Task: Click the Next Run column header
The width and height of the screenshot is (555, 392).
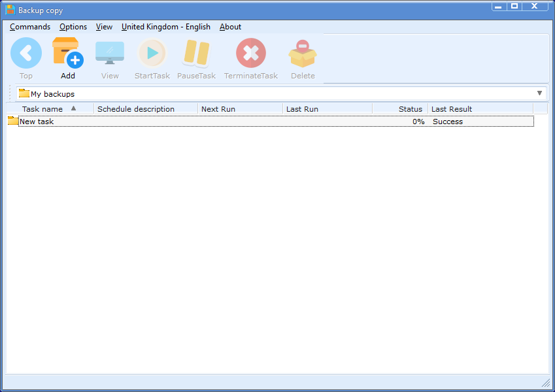Action: pos(218,109)
